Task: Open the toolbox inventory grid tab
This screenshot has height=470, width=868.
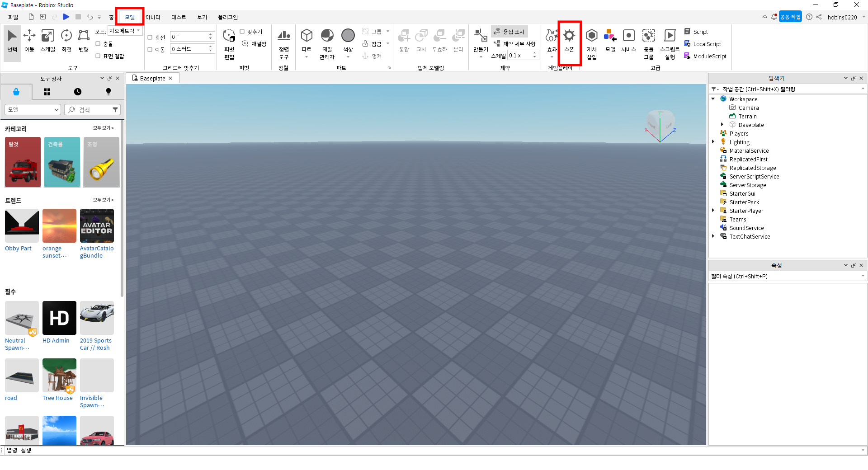Action: [47, 92]
